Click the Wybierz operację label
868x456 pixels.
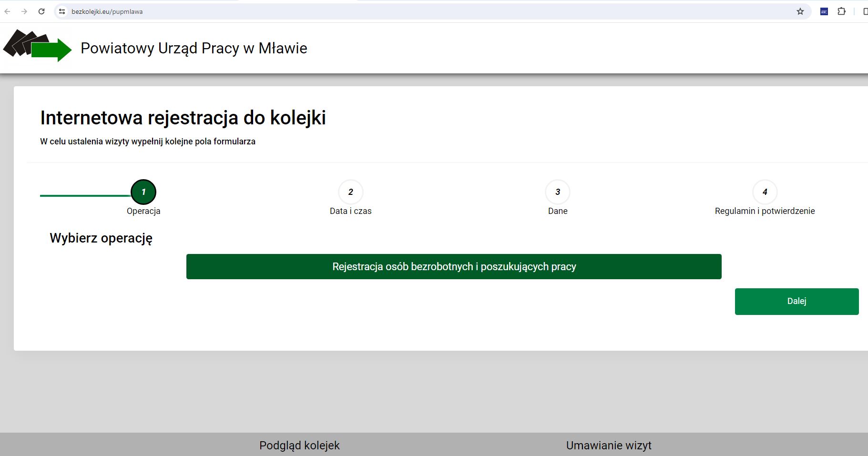(101, 238)
